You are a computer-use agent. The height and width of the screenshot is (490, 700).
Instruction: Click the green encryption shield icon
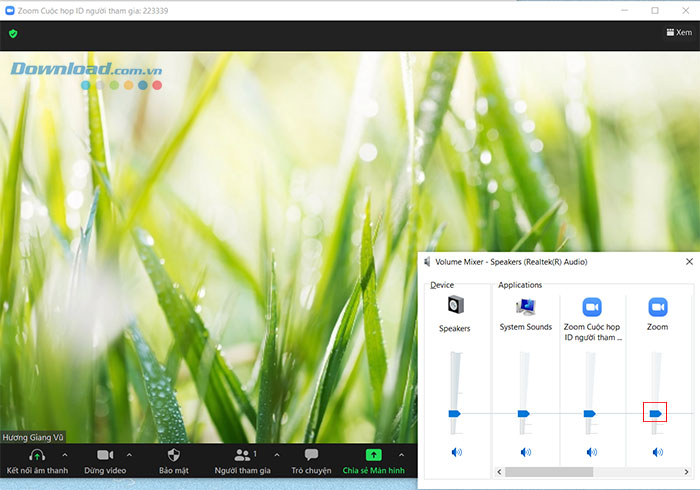click(13, 33)
